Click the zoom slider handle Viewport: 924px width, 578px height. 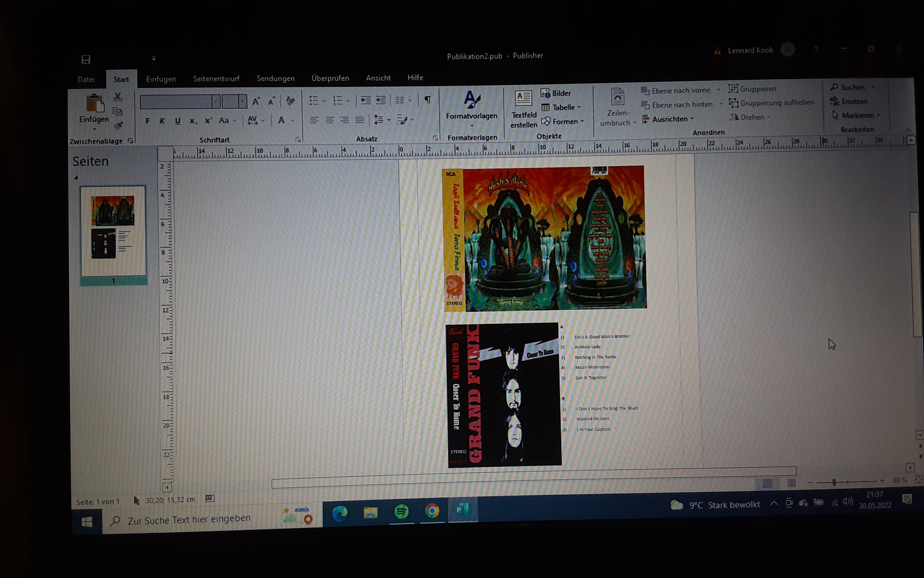tap(834, 483)
